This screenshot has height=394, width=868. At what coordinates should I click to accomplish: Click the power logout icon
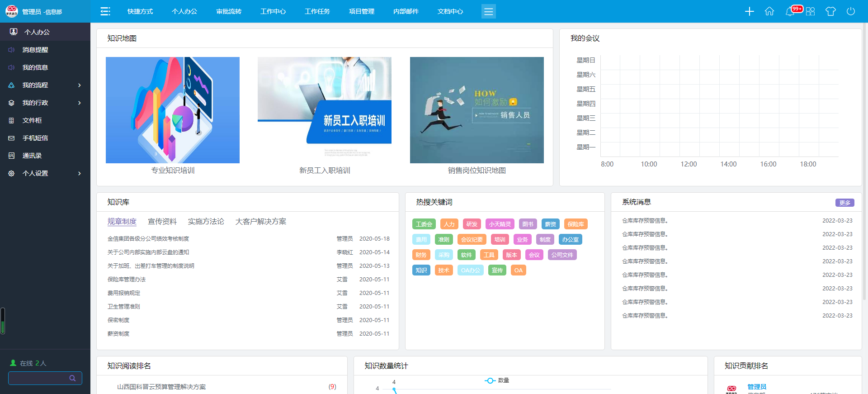click(x=850, y=11)
